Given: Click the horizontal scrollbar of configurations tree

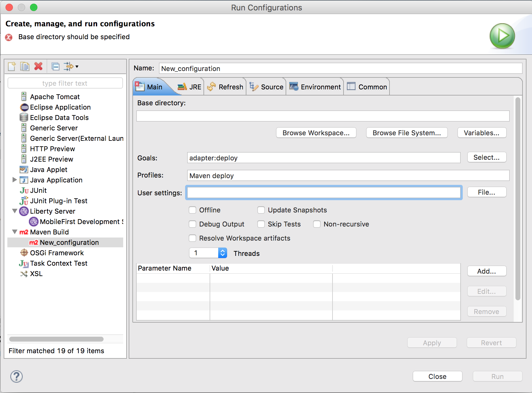Looking at the screenshot, I should (x=56, y=339).
